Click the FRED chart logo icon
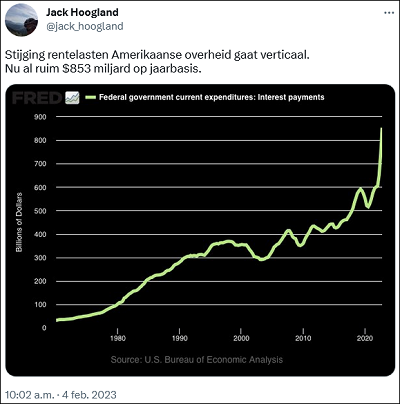The width and height of the screenshot is (400, 404). [72, 98]
